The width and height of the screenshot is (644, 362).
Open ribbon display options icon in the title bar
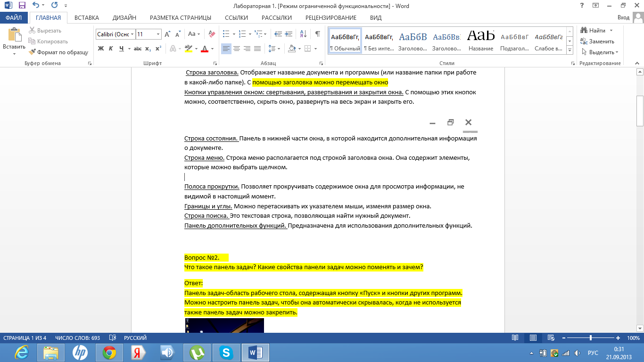595,6
